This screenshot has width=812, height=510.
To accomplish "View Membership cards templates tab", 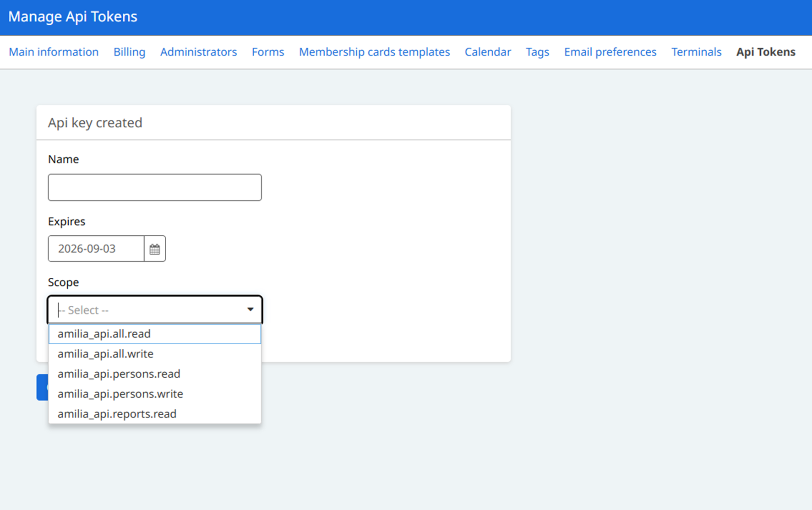I will pyautogui.click(x=374, y=52).
